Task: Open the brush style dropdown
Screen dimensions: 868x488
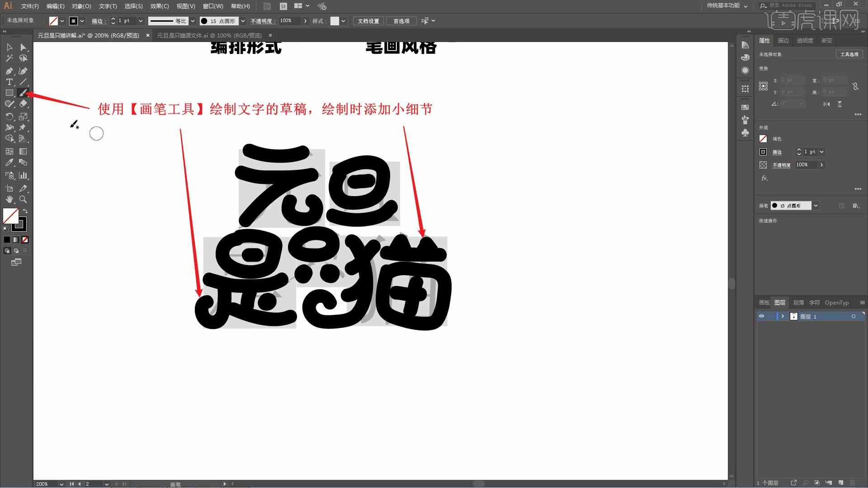Action: tap(244, 21)
